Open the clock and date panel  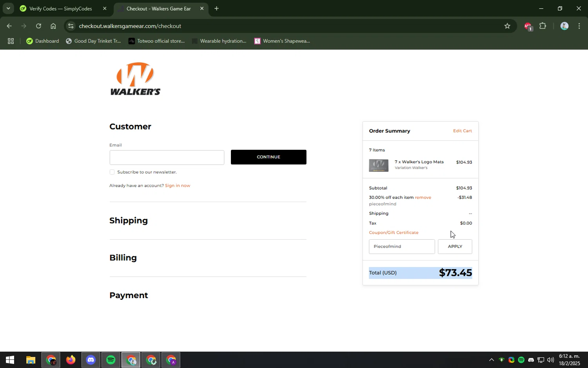(569, 360)
